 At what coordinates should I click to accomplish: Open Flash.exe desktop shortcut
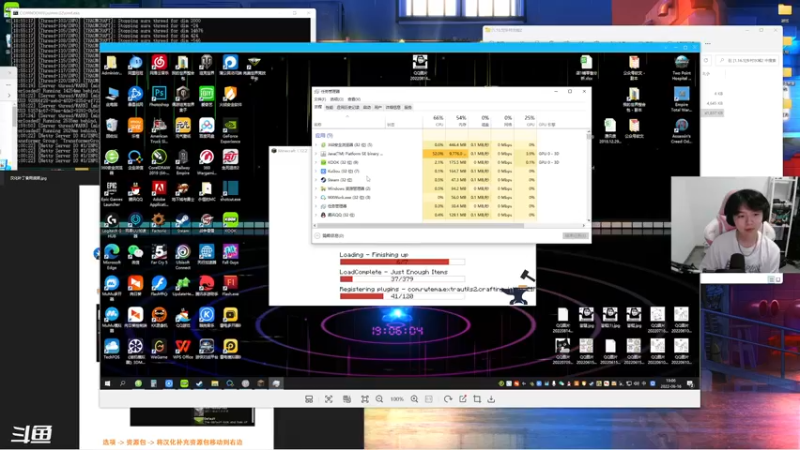click(x=230, y=286)
